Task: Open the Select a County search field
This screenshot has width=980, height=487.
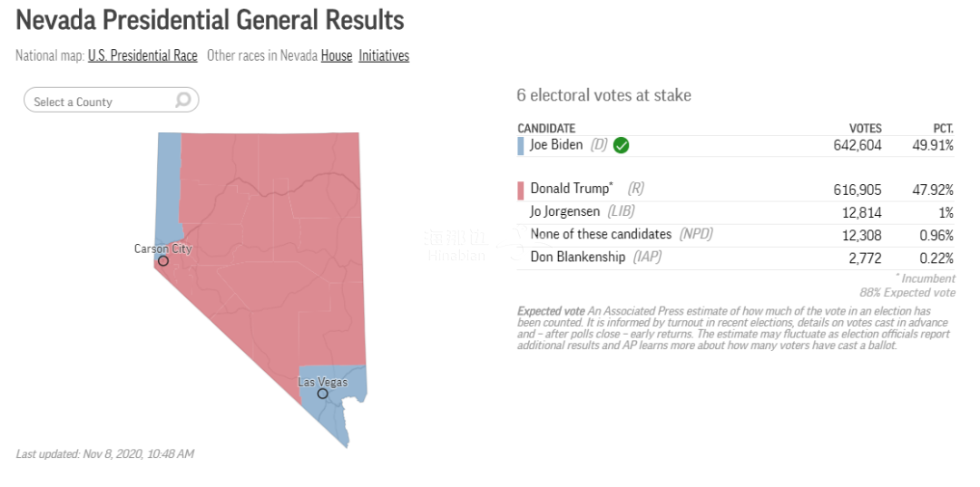Action: coord(112,100)
